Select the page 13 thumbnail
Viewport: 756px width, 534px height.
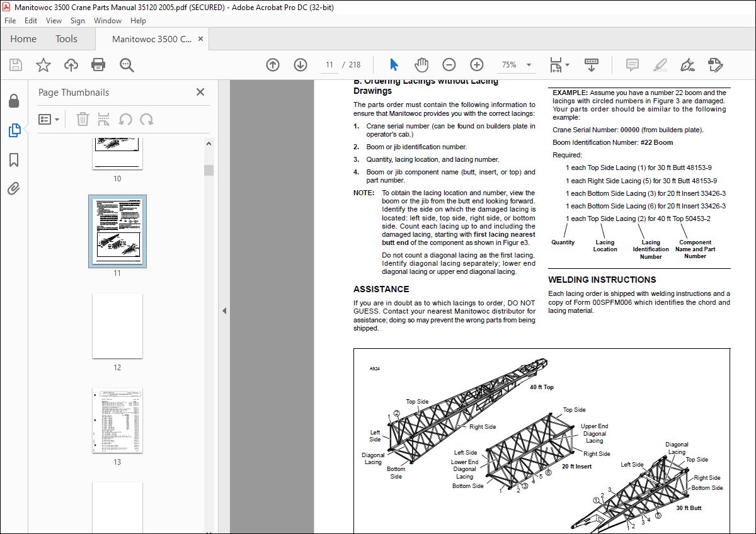117,420
